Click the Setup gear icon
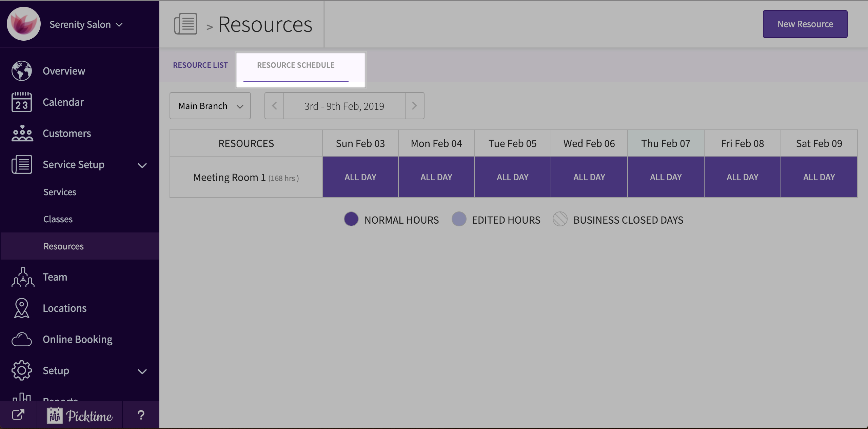Viewport: 868px width, 429px height. pyautogui.click(x=22, y=370)
